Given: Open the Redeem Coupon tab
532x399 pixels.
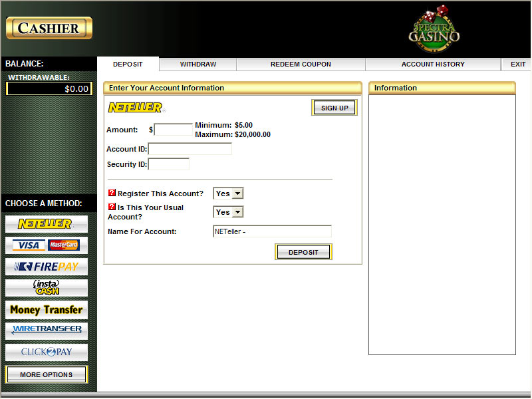Looking at the screenshot, I should point(301,65).
